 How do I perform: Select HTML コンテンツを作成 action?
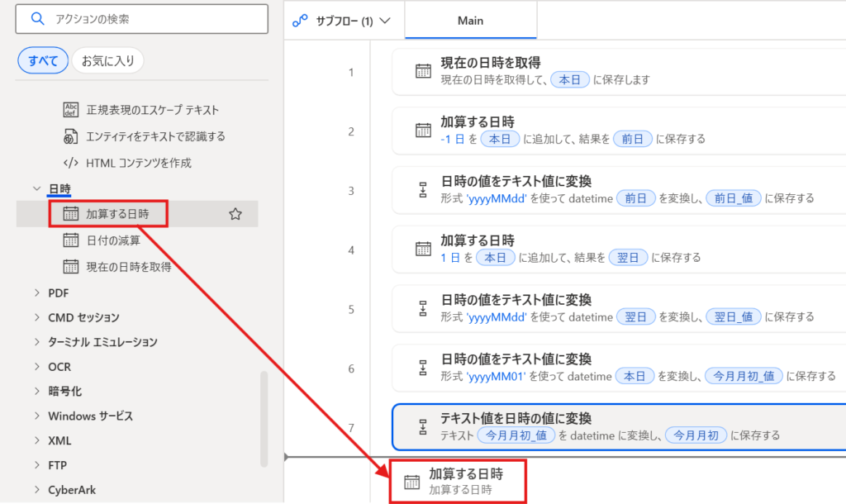click(139, 163)
